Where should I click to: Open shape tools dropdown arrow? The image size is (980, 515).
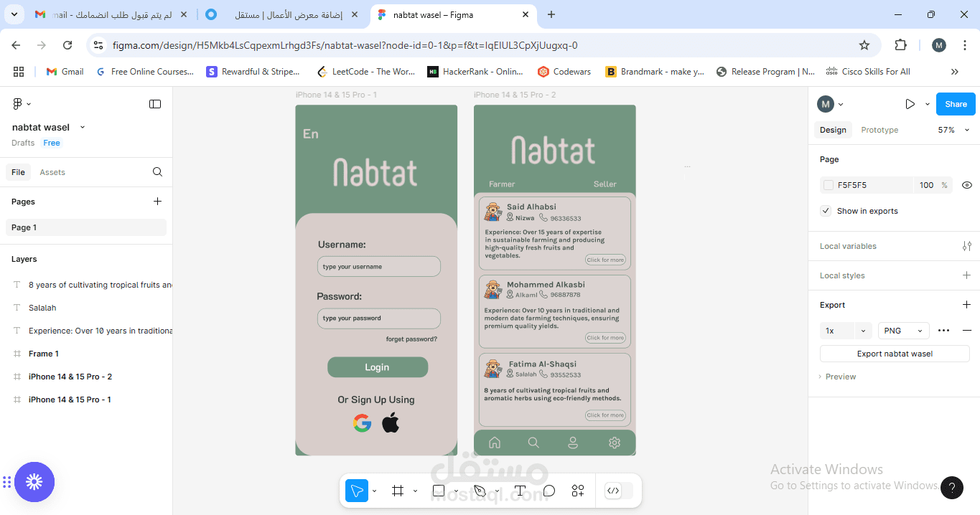(x=456, y=491)
